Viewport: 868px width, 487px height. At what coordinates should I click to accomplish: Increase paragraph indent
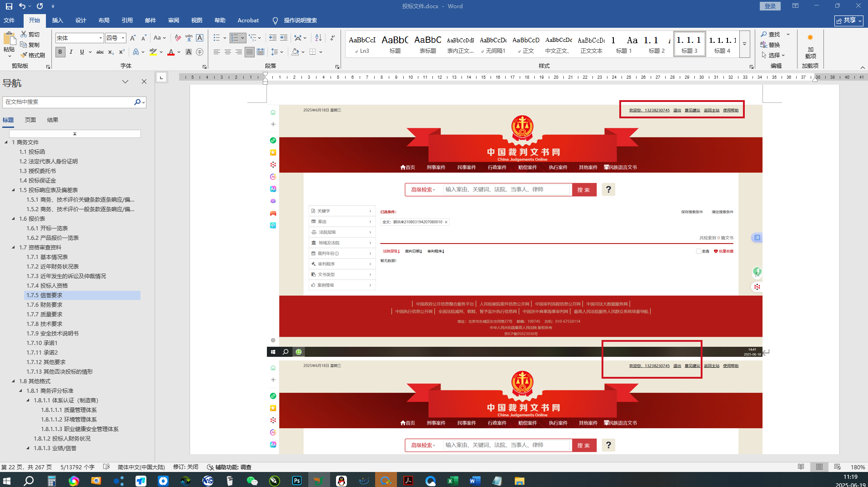point(284,38)
